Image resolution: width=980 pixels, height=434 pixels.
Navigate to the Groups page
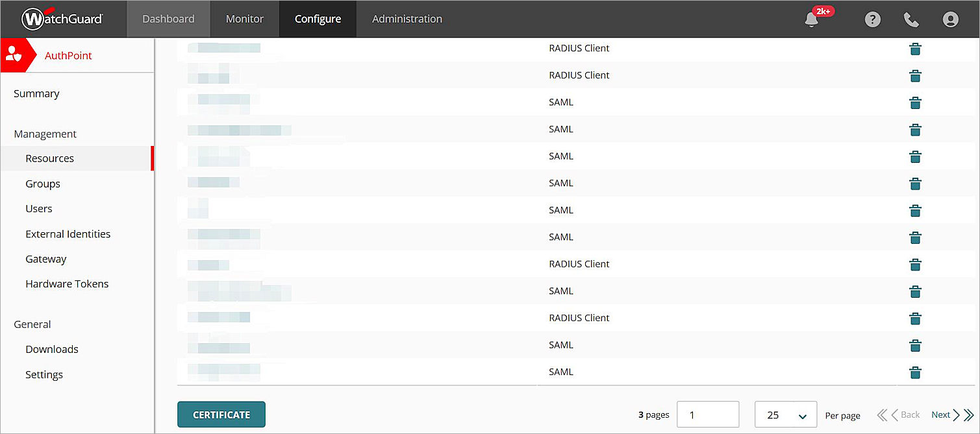click(x=42, y=184)
